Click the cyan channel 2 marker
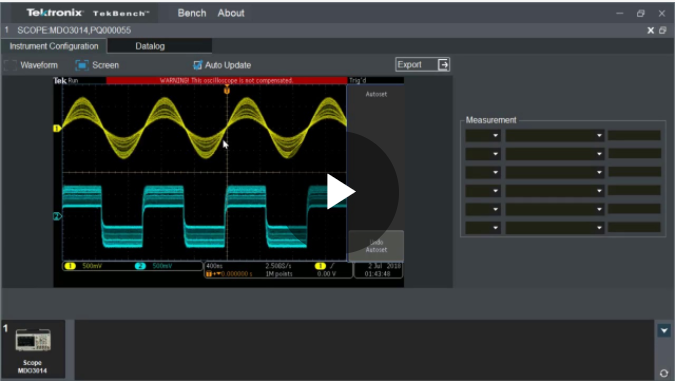This screenshot has width=675, height=381. point(56,216)
